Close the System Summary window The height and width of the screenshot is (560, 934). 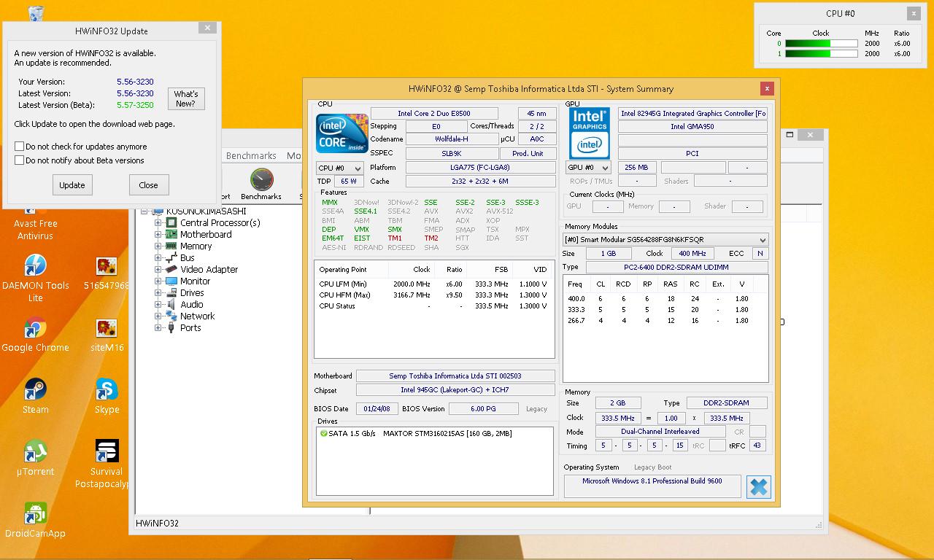click(x=767, y=89)
